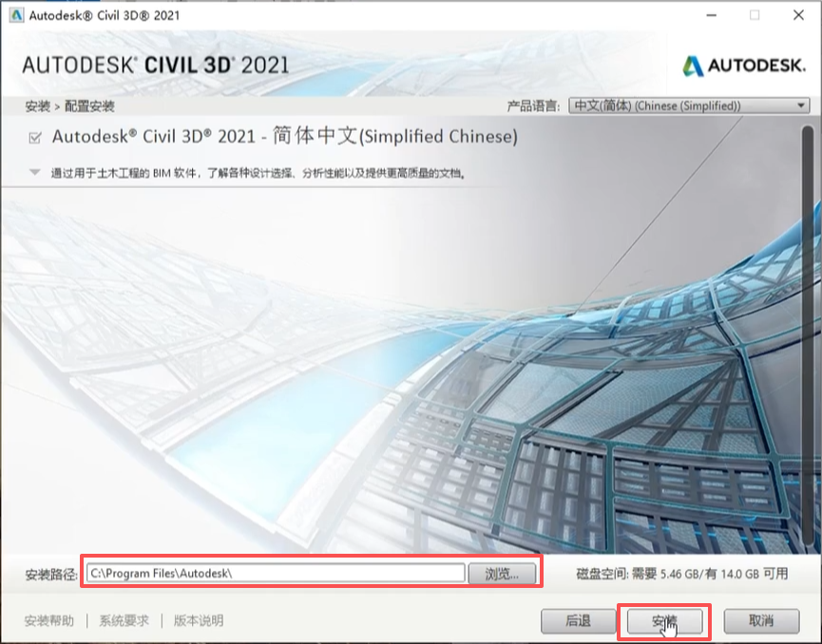The width and height of the screenshot is (822, 644).
Task: Click the 安装路径 path input field
Action: pyautogui.click(x=276, y=573)
